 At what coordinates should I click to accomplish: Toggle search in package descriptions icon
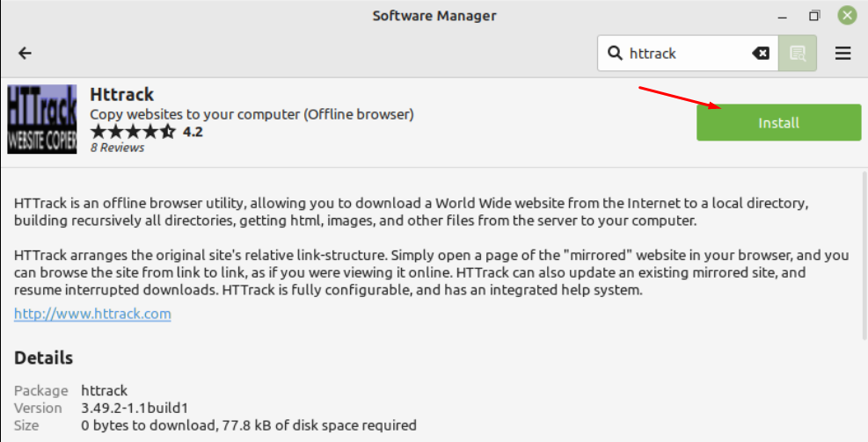coord(797,53)
